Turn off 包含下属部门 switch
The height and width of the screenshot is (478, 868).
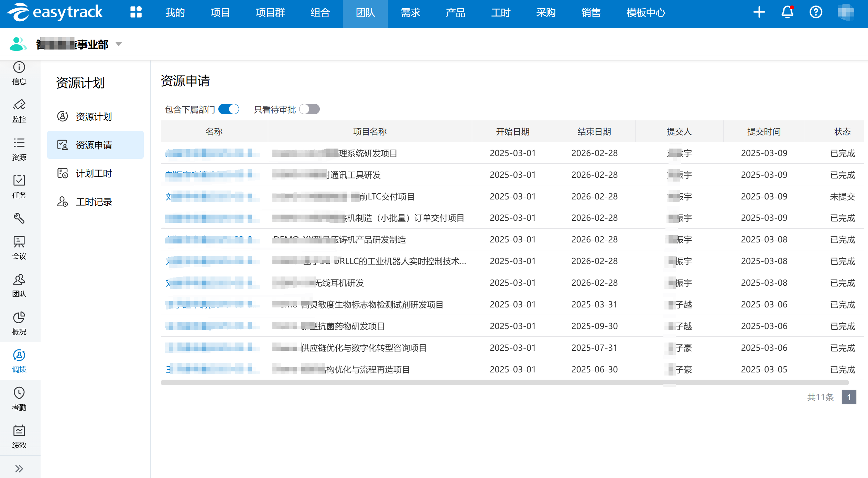(x=229, y=109)
